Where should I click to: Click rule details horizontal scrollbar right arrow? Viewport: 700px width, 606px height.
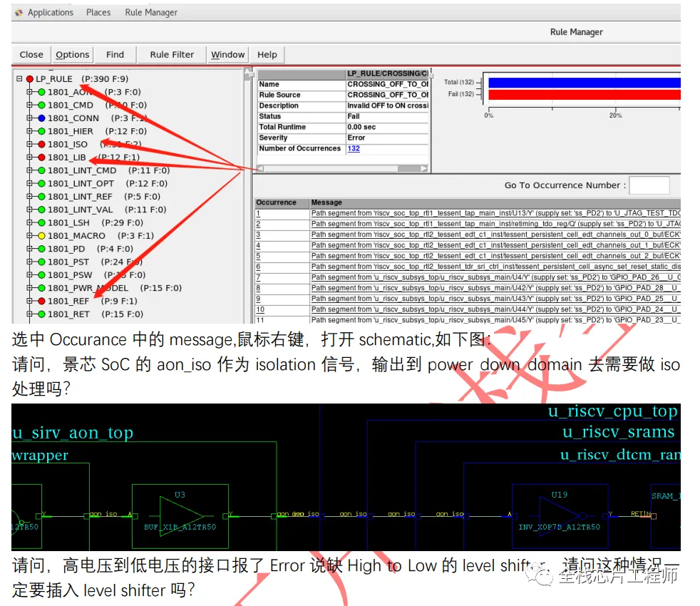pyautogui.click(x=424, y=168)
